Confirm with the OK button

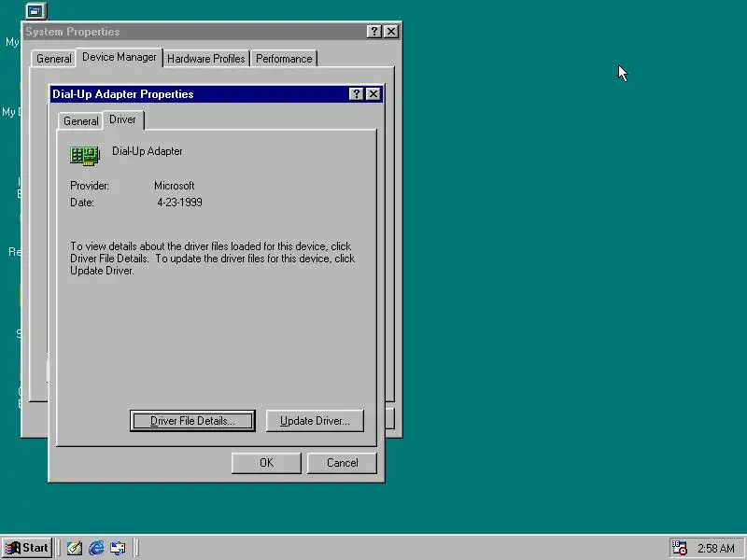tap(266, 463)
